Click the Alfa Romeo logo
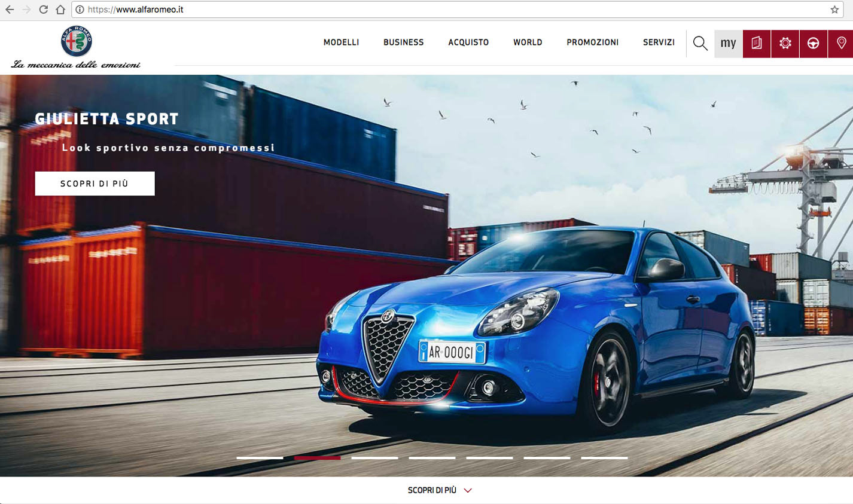This screenshot has height=504, width=853. tap(77, 41)
